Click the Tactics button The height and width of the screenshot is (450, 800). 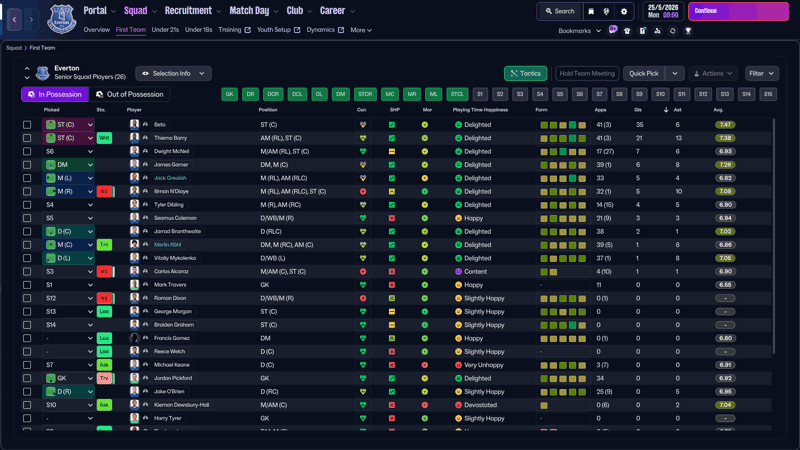[526, 73]
